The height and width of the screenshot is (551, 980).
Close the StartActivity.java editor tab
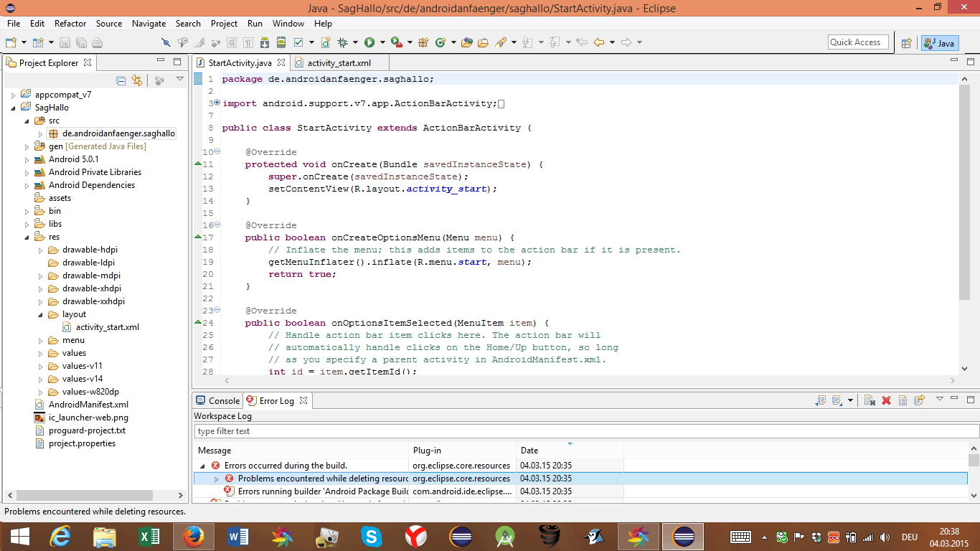coord(281,62)
